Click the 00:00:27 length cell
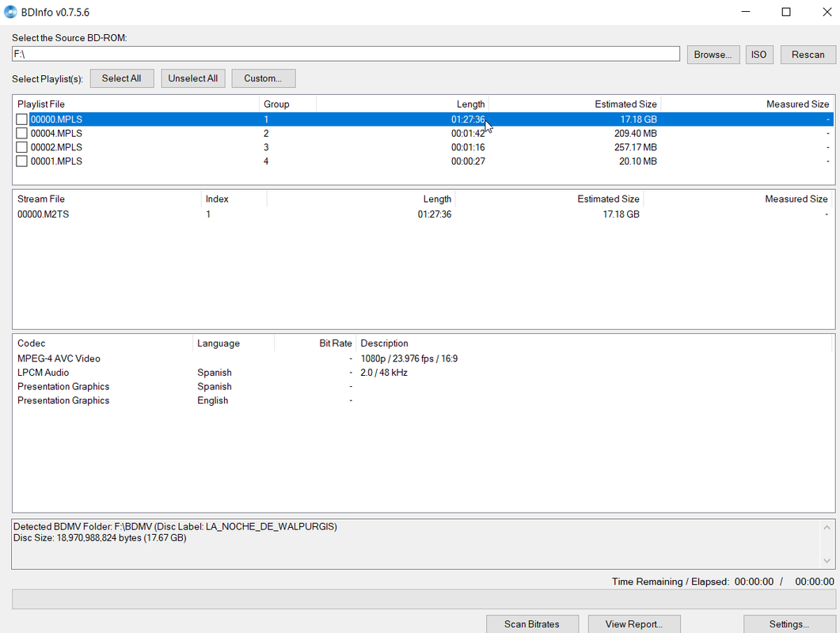This screenshot has height=633, width=840. tap(468, 161)
